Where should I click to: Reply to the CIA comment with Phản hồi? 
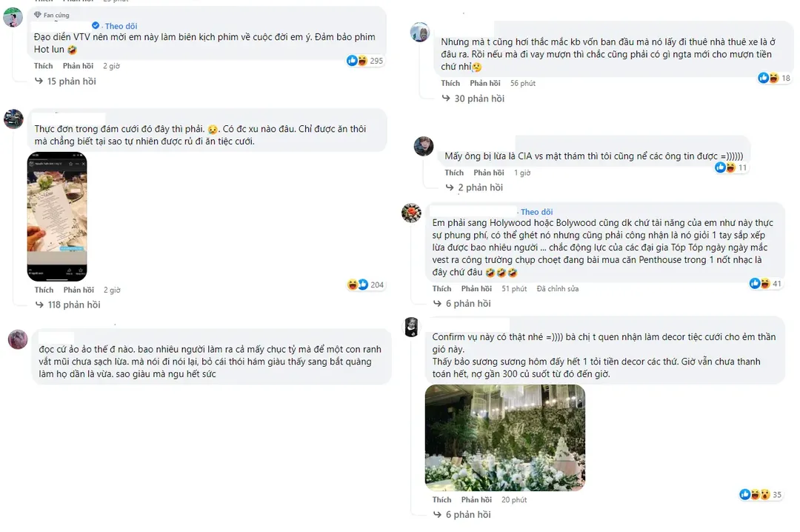pos(489,173)
